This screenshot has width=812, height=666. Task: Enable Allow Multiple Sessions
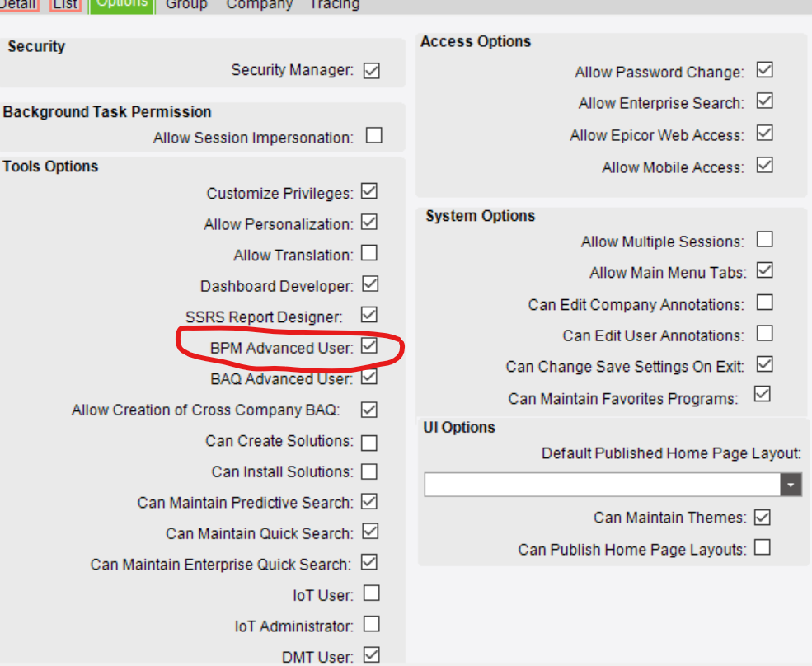tap(765, 240)
